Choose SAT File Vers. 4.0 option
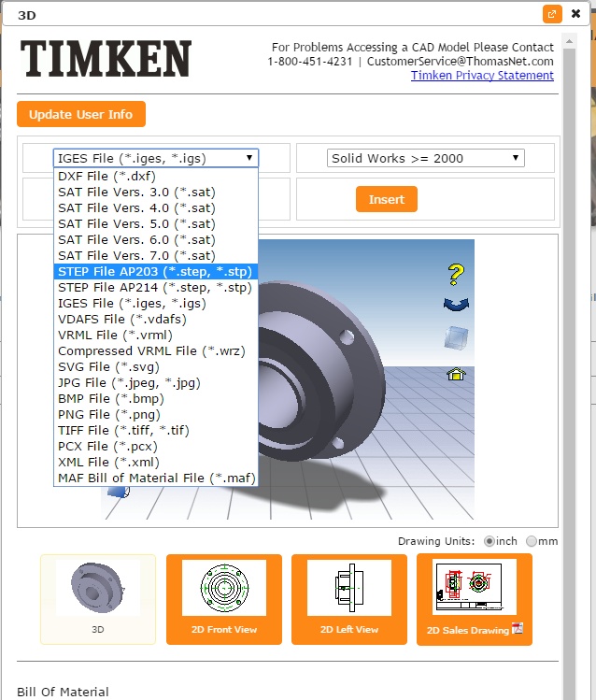596x700 pixels. [x=156, y=208]
